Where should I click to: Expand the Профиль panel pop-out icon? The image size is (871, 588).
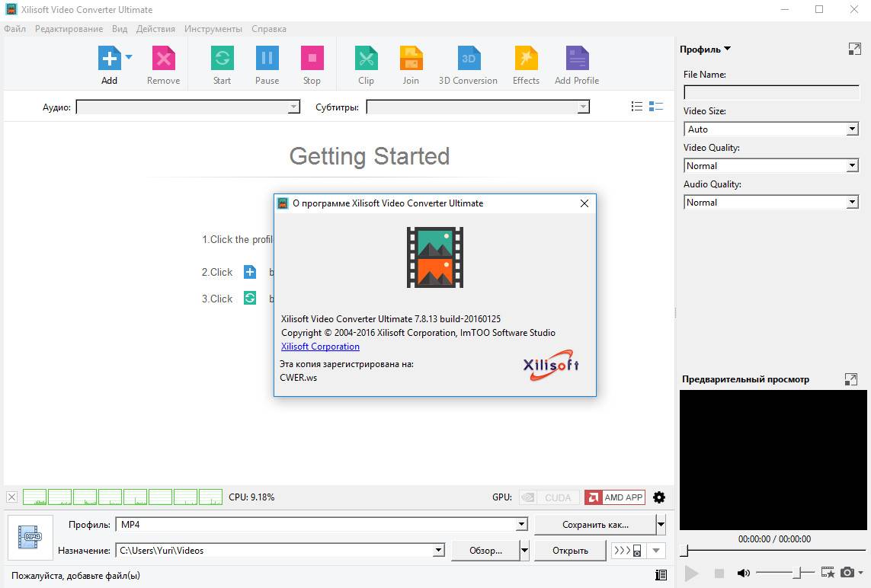point(855,49)
